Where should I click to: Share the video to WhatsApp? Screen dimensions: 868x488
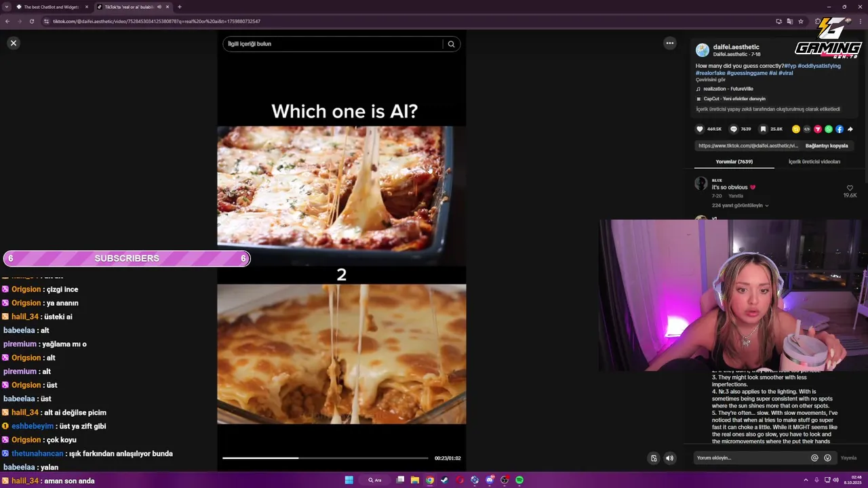click(x=829, y=129)
